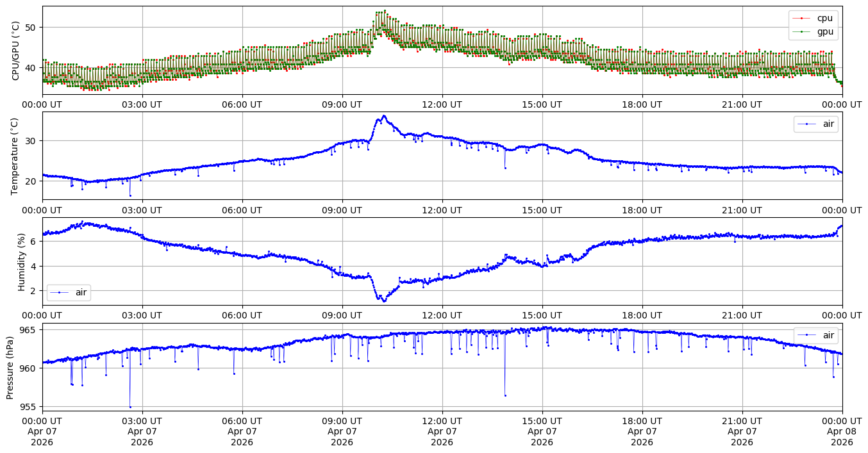
Task: Click the 12:00 UT Apr 07 bottom tick label
Action: click(x=442, y=432)
